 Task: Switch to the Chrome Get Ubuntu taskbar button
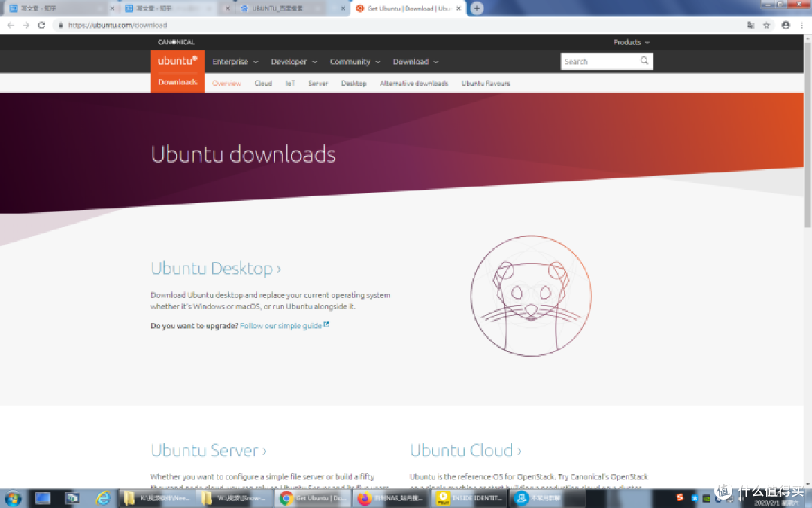coord(313,499)
